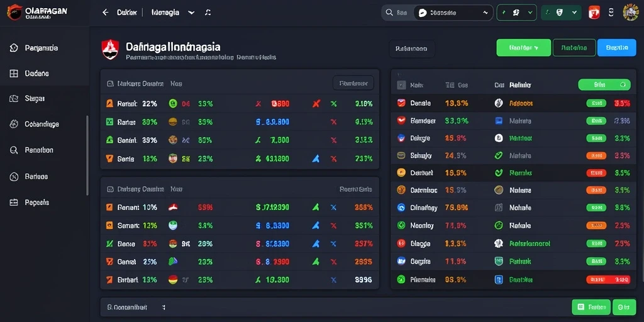Click the solid green button beside the outlined one

(524, 48)
